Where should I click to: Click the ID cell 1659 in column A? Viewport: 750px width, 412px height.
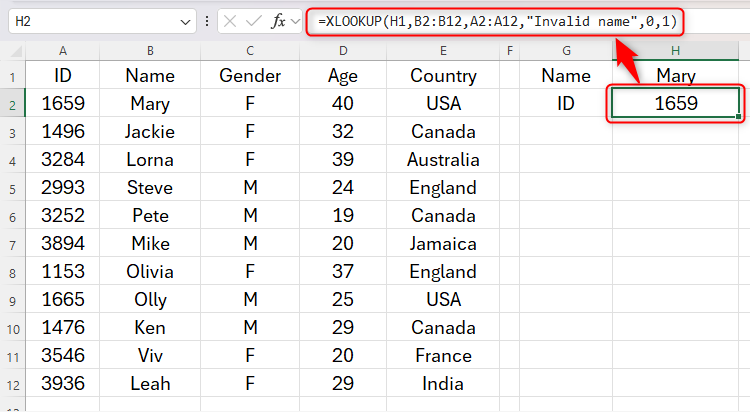[63, 103]
